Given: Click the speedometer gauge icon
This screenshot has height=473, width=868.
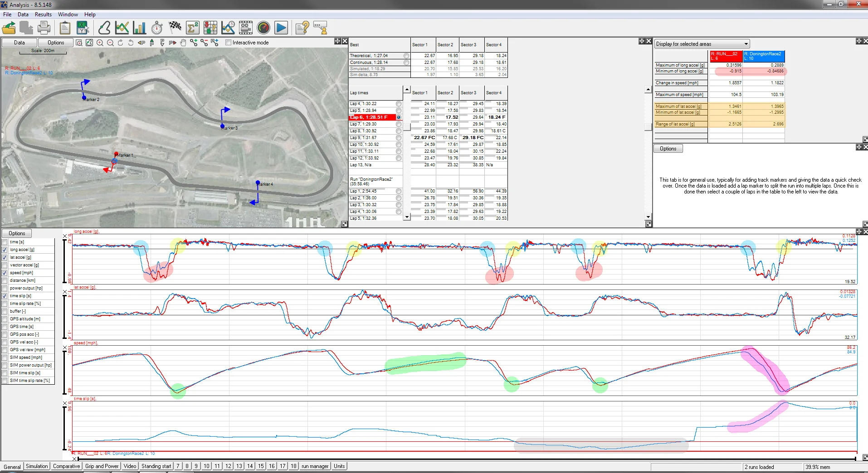Looking at the screenshot, I should (263, 28).
